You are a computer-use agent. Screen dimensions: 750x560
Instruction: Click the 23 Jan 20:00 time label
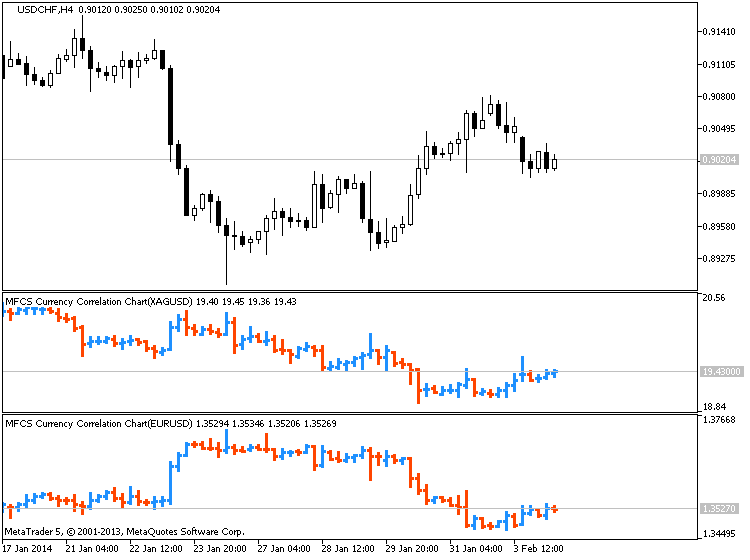click(x=222, y=548)
